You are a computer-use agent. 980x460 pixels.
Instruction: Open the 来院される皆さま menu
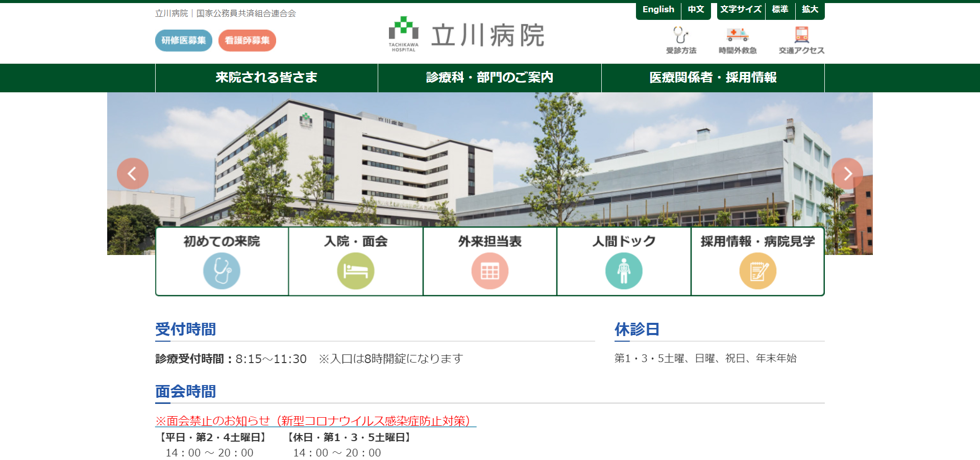[266, 78]
